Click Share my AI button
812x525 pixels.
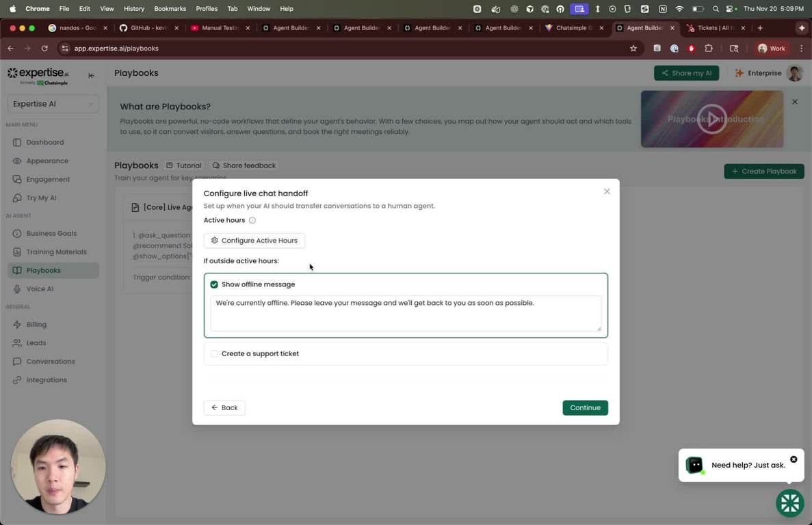tap(685, 73)
